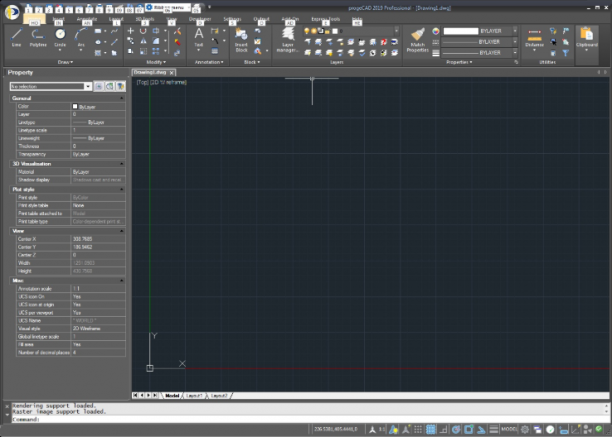The image size is (612, 437).
Task: Click the coordinates readout in status bar
Action: (336, 429)
